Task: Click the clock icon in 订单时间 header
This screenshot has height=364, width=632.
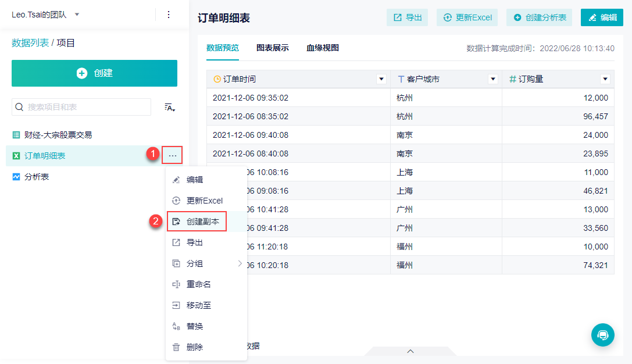Action: point(217,79)
